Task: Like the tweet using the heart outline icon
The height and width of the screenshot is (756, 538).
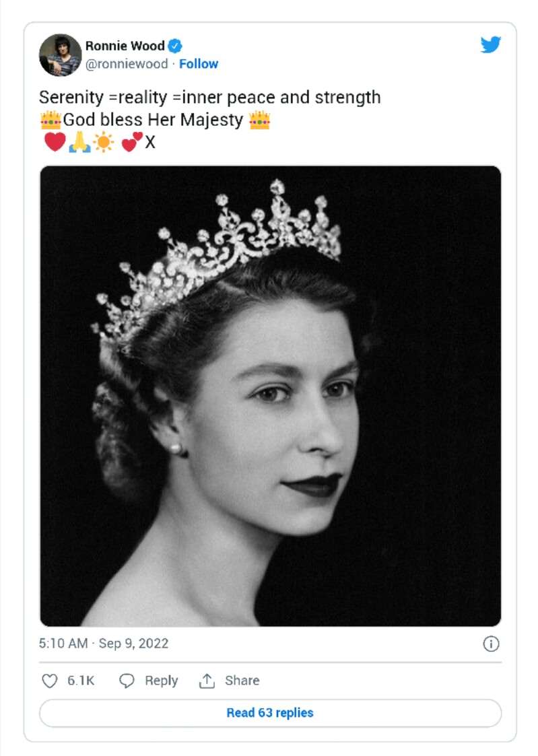Action: [50, 681]
